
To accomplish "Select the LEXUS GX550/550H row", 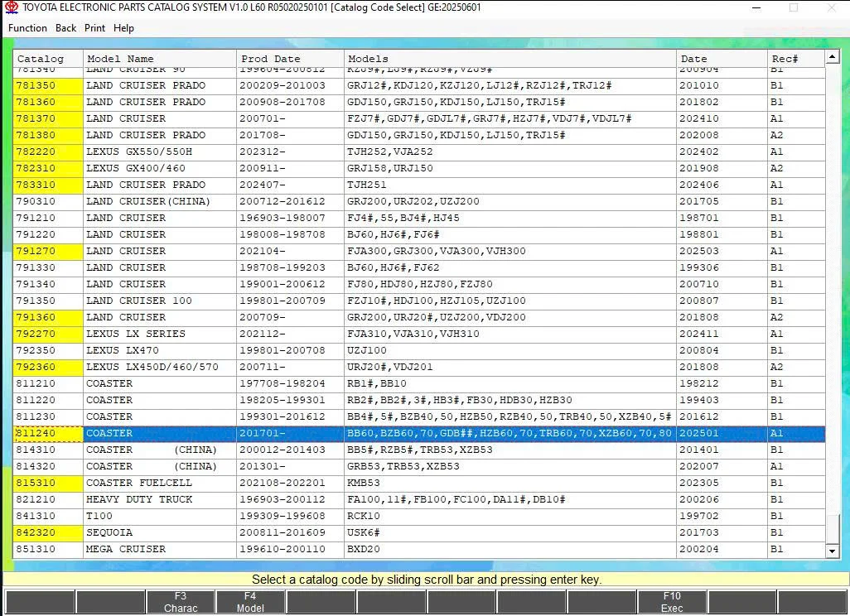I will [x=419, y=152].
